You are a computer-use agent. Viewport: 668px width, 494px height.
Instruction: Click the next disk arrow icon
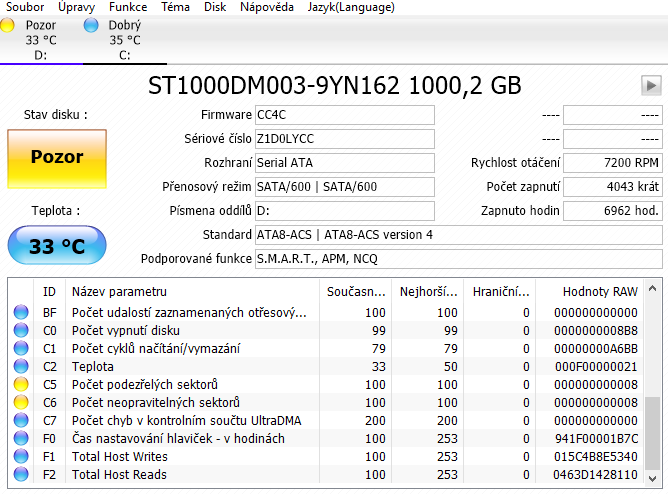tap(651, 85)
